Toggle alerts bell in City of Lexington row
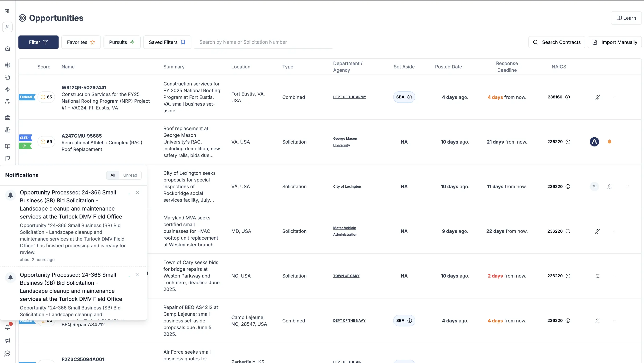The image size is (644, 363). coord(609,186)
